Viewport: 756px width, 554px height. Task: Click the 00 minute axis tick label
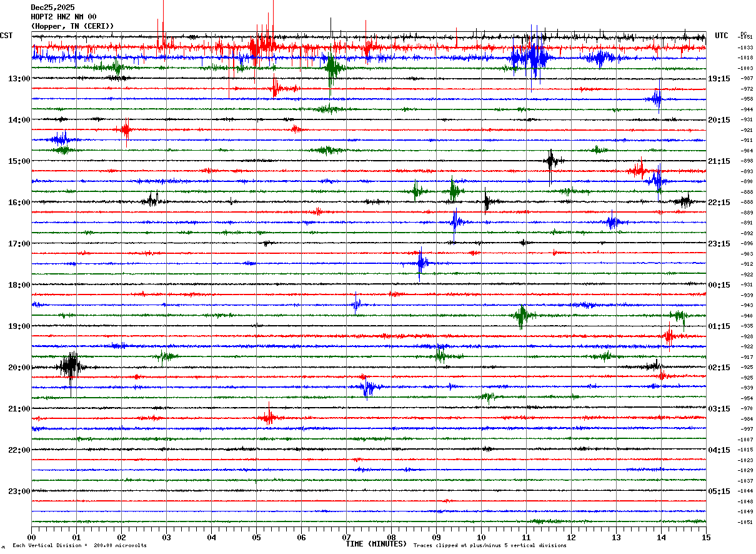(x=31, y=537)
